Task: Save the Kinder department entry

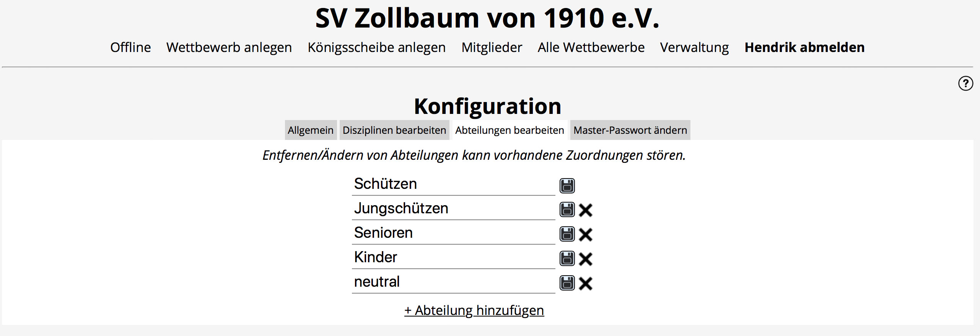Action: 567,259
